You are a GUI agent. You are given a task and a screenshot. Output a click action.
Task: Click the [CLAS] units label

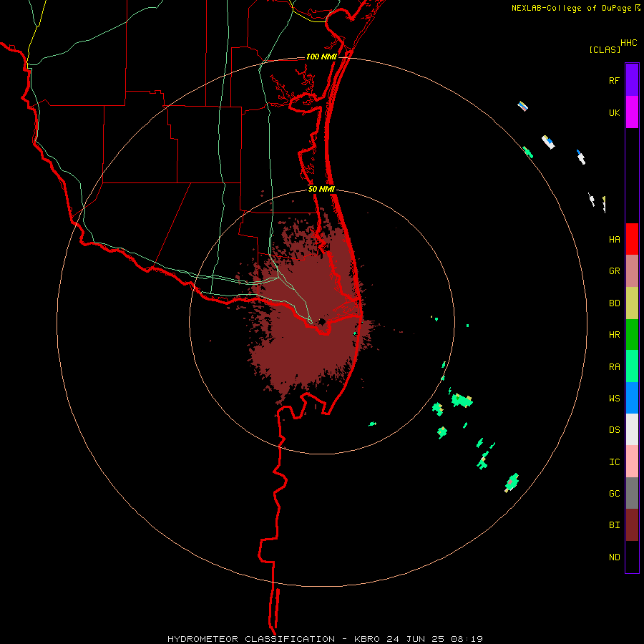coord(605,50)
